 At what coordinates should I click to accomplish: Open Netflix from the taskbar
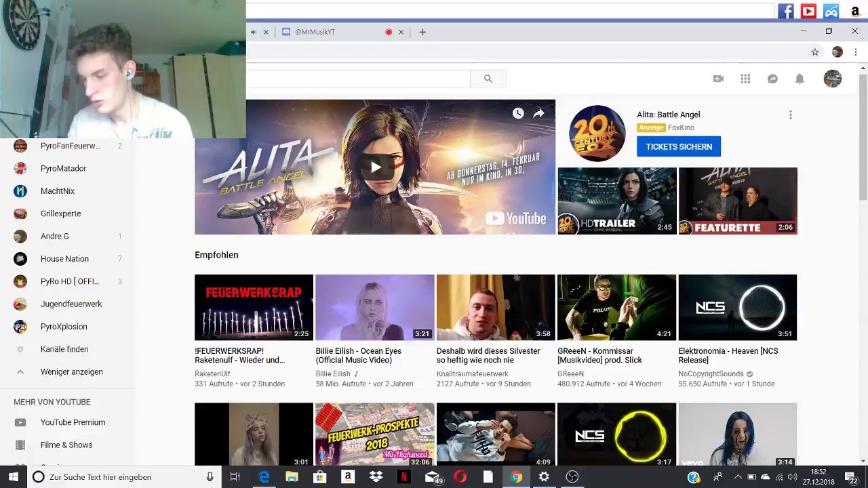403,477
